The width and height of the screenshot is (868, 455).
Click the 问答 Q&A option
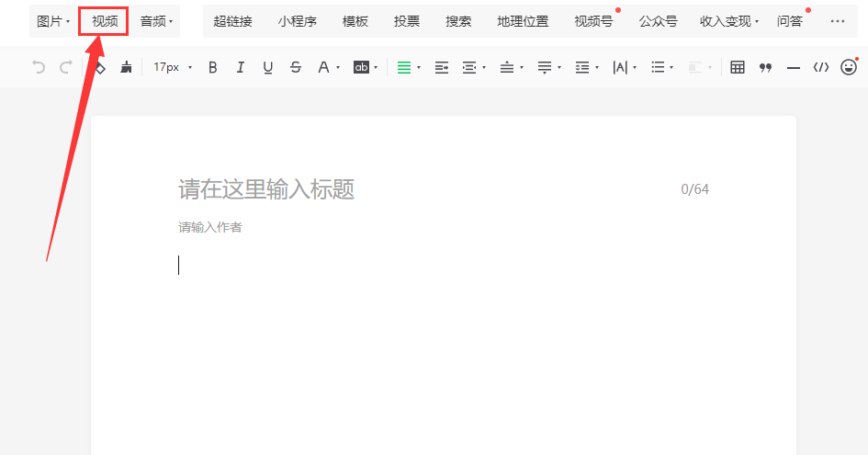(789, 22)
